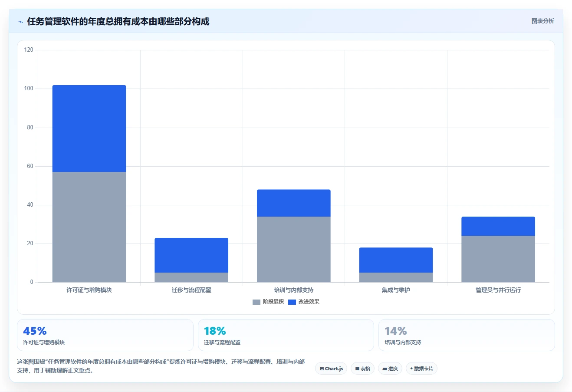The width and height of the screenshot is (572, 392).
Task: Click the y-axis value 60
Action: (x=30, y=166)
